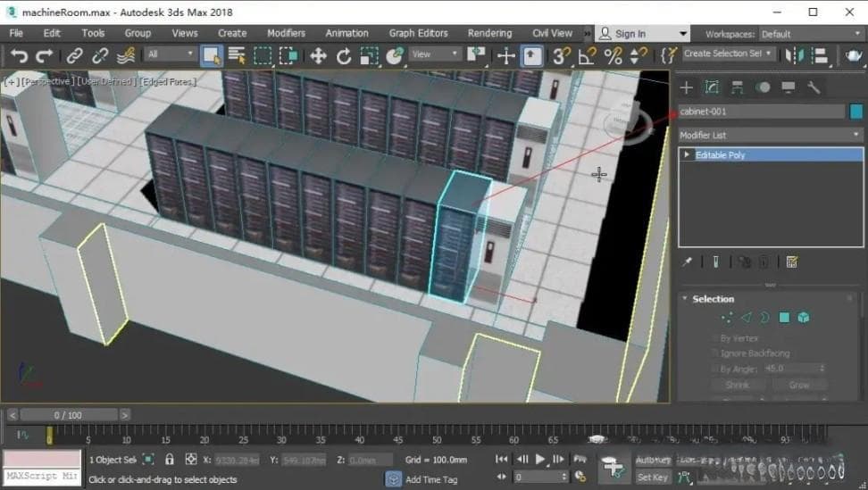This screenshot has height=490, width=868.
Task: Select the Bind to Space Warp tool
Action: (126, 56)
